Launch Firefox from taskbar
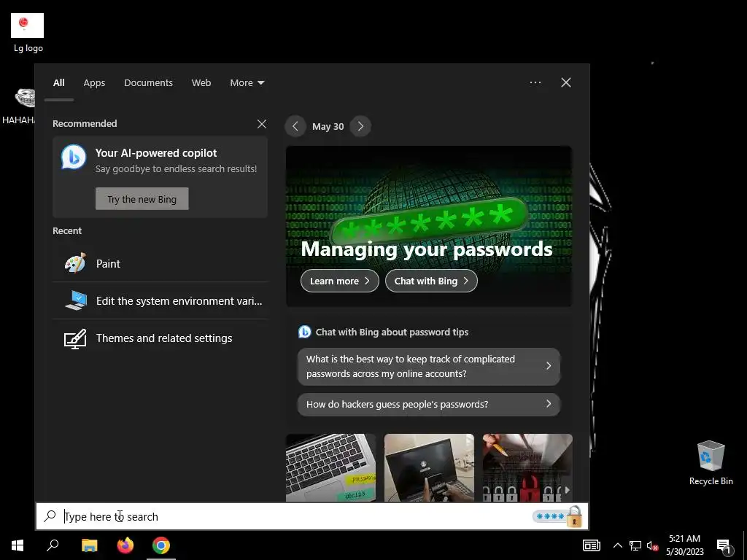The image size is (747, 560). pos(125,545)
